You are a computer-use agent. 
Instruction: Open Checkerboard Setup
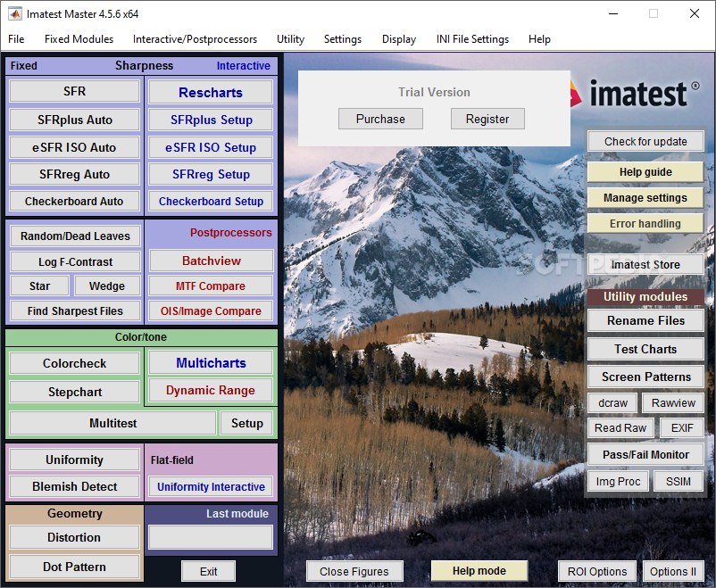tap(211, 201)
